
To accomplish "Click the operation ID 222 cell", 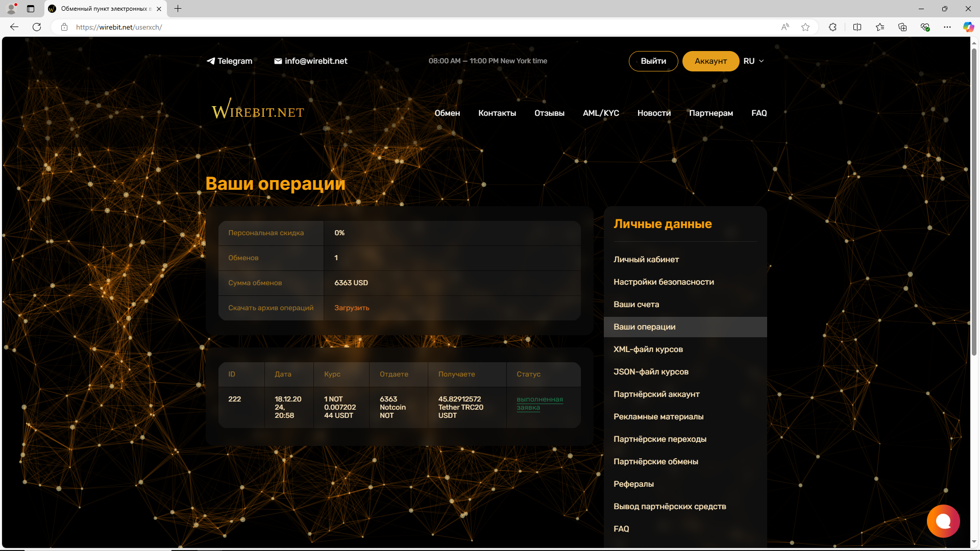I will point(241,407).
